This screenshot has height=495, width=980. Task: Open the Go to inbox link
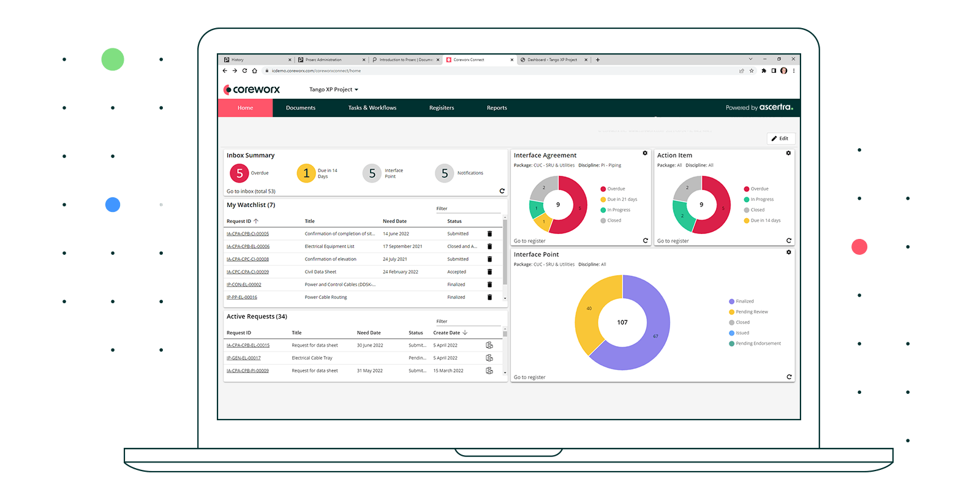(251, 191)
